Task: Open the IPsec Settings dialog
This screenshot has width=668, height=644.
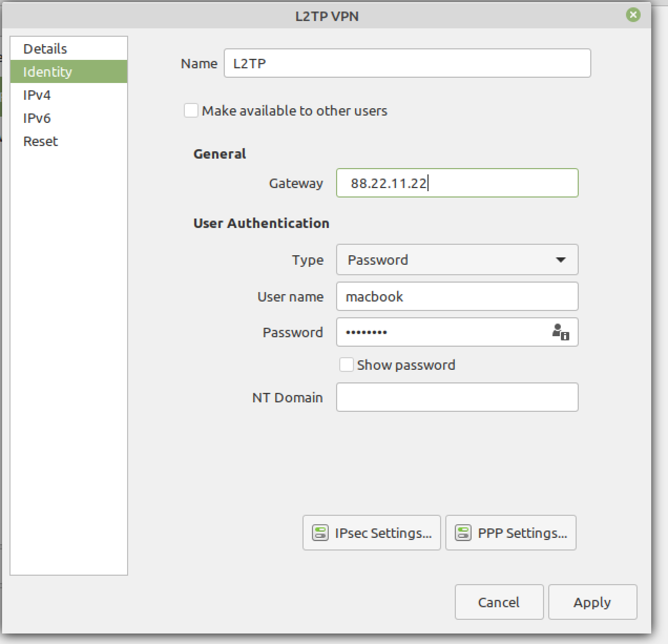Action: coord(371,533)
